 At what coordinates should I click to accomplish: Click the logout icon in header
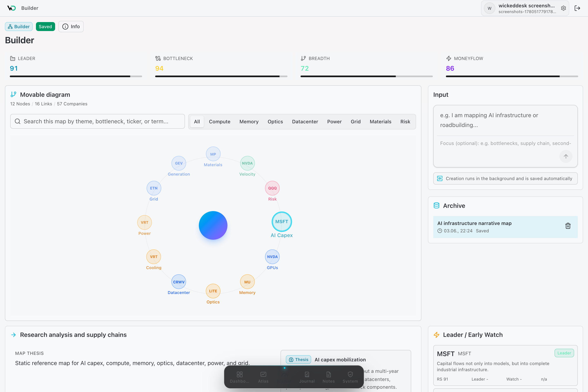click(x=577, y=8)
